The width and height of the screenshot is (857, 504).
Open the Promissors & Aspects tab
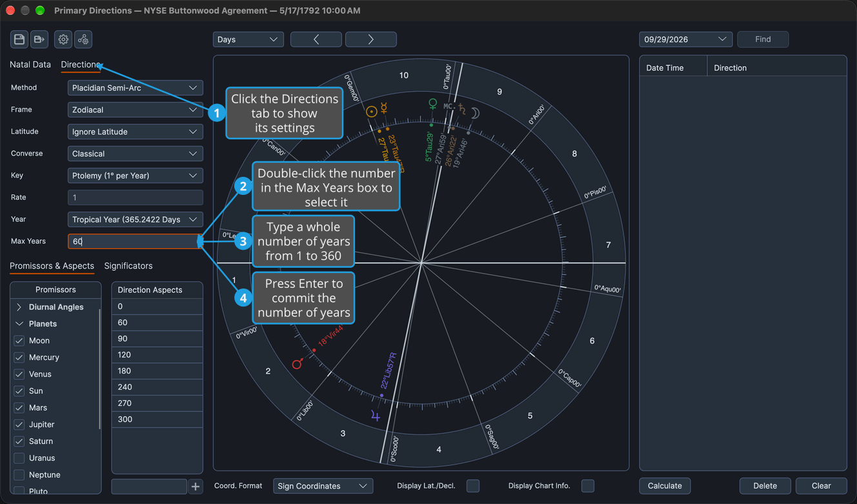point(52,266)
